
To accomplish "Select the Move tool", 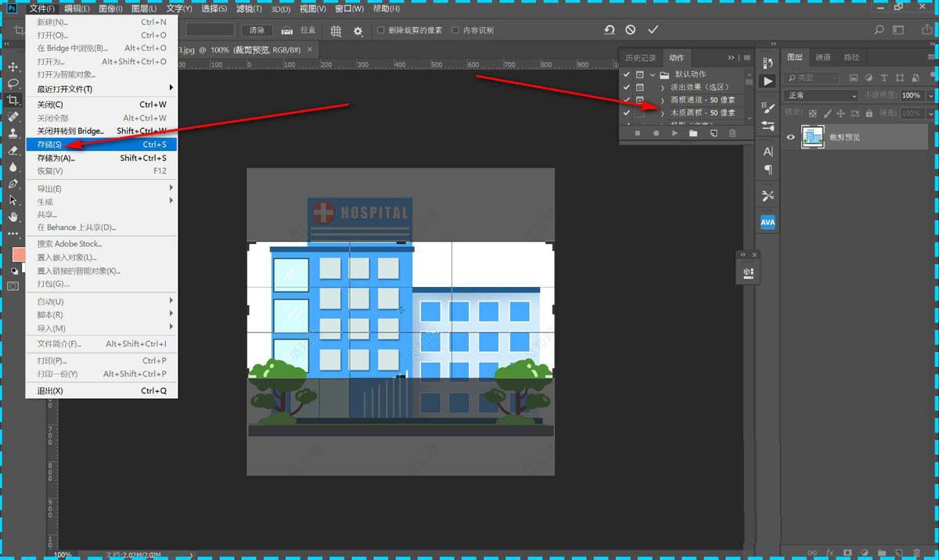I will (13, 67).
